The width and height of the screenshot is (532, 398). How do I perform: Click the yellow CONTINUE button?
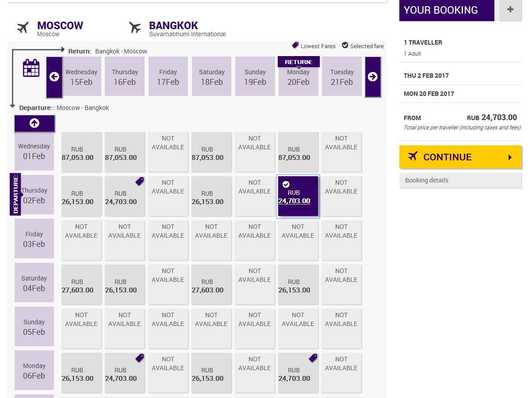(x=460, y=157)
